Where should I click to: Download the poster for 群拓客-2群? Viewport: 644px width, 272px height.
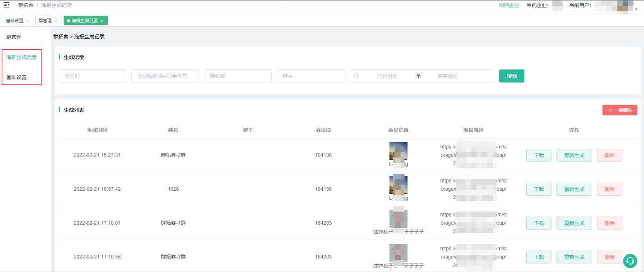539,155
